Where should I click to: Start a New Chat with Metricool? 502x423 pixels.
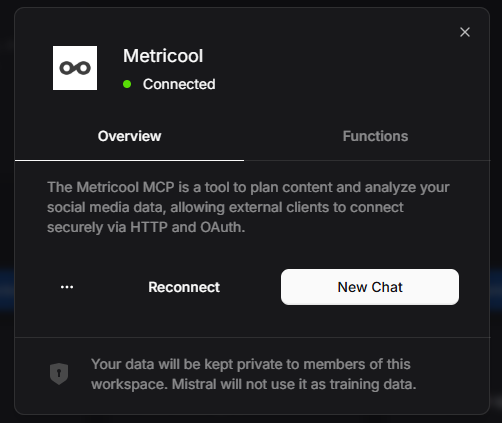[x=370, y=287]
